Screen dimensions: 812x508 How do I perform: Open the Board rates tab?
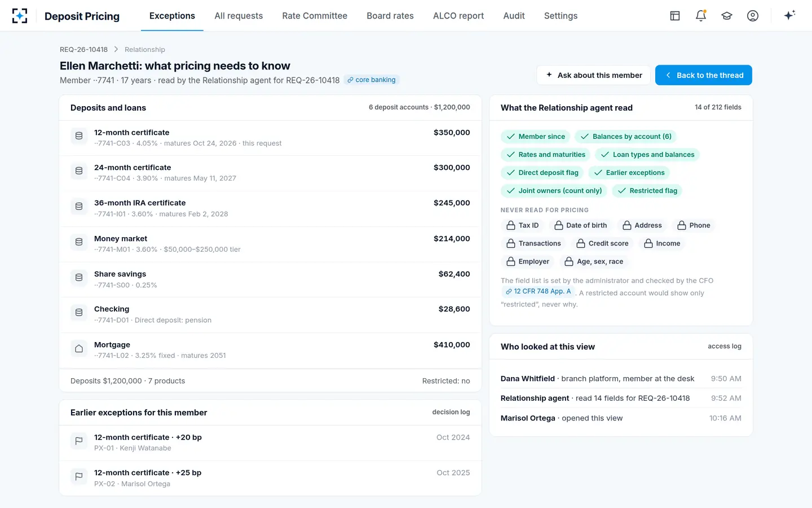tap(390, 16)
